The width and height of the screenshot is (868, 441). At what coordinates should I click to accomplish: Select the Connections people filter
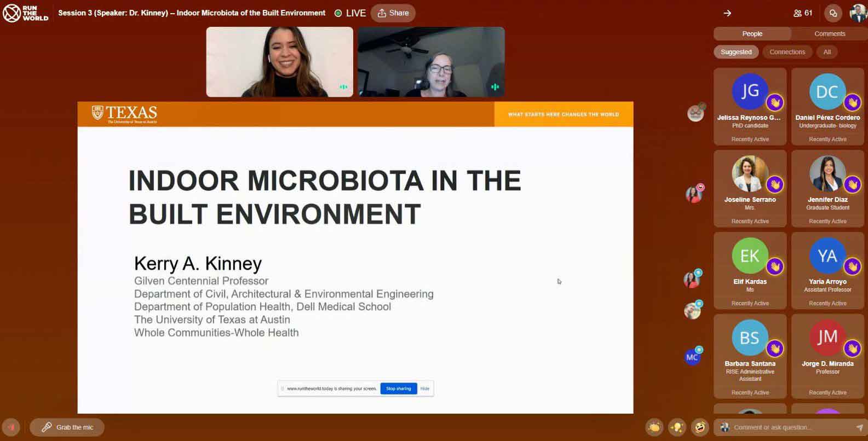click(787, 52)
